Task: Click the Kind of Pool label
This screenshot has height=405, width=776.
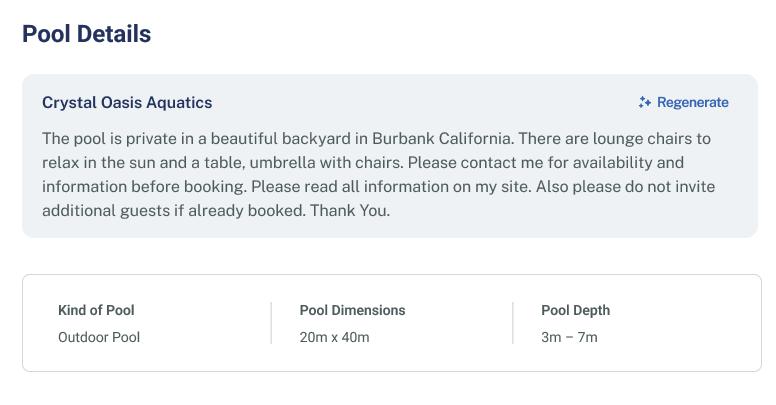Action: tap(96, 310)
